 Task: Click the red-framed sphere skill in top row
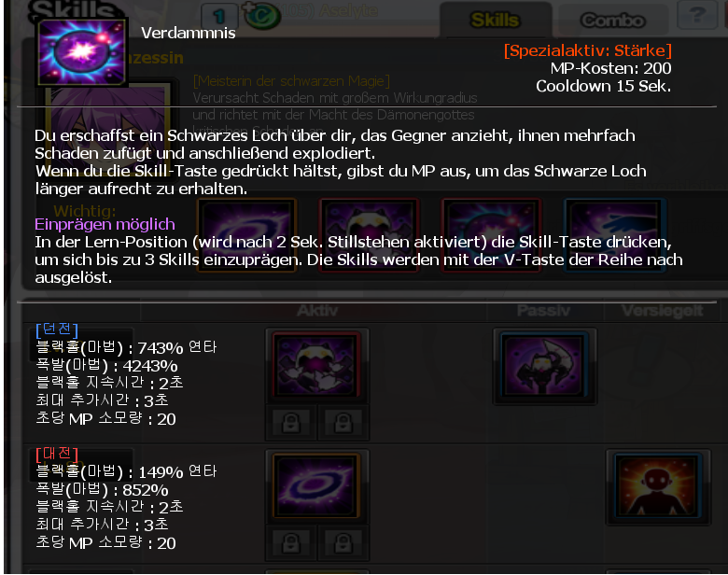(x=491, y=234)
